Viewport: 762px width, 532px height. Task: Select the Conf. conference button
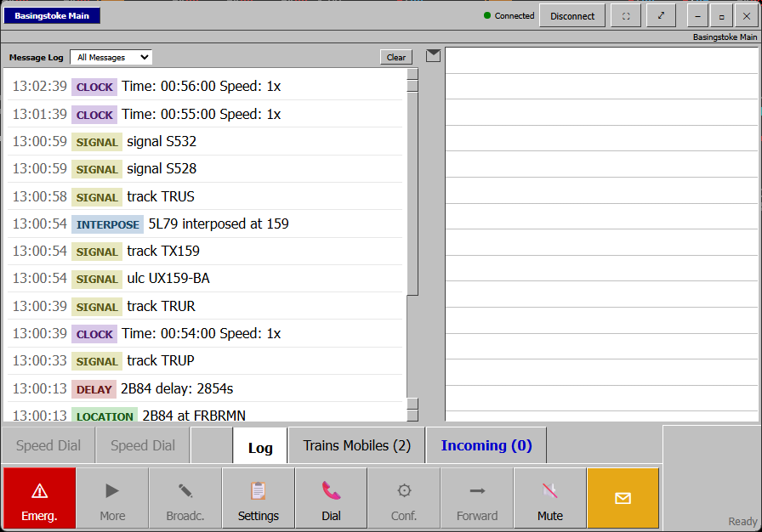click(404, 497)
